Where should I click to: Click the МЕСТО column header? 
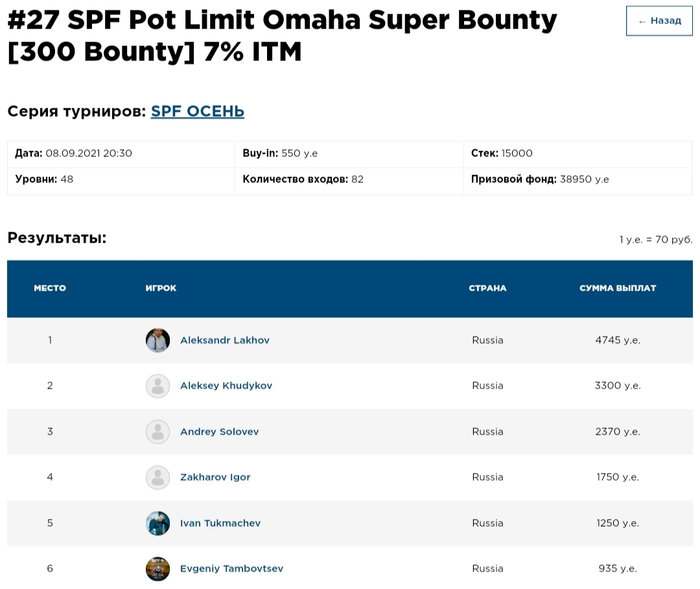tap(50, 288)
